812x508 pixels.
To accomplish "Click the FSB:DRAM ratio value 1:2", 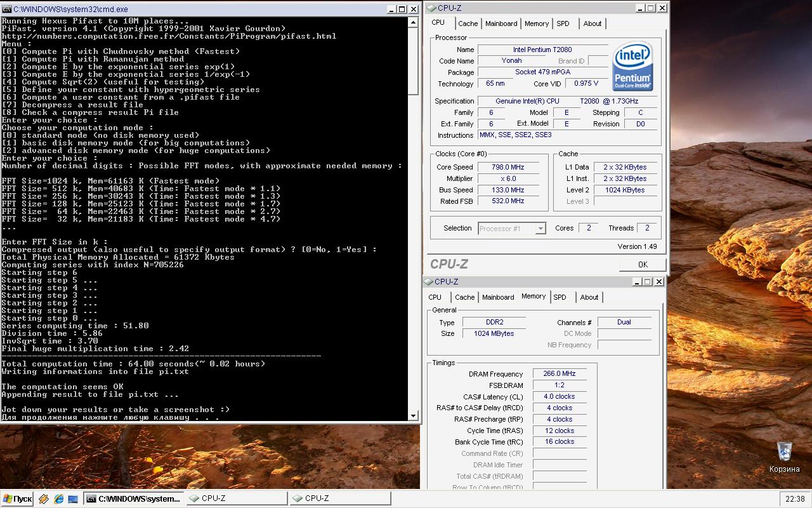I will coord(560,385).
